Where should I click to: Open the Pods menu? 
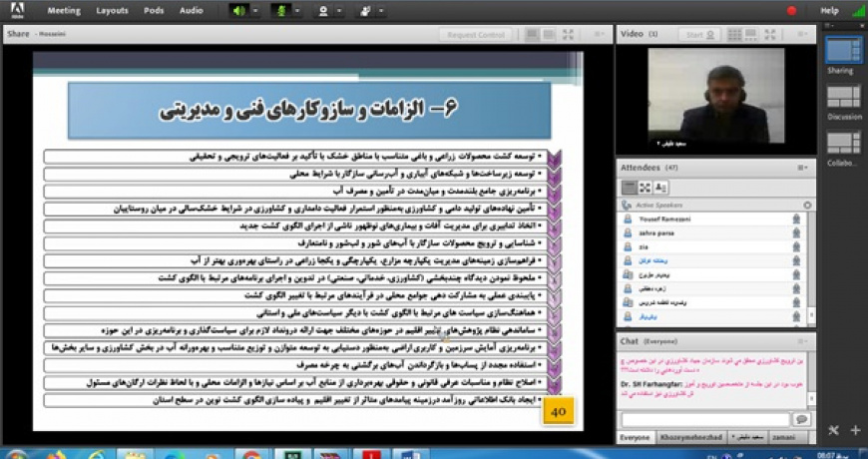pos(154,11)
